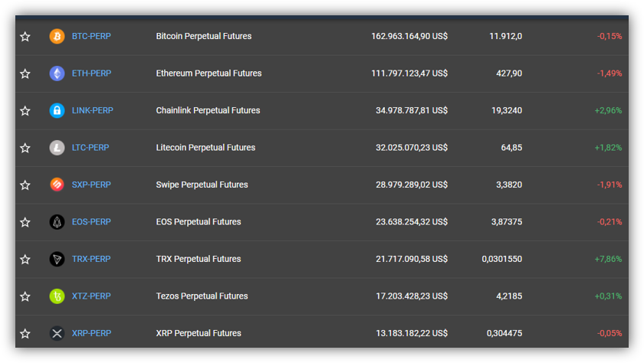Open the EOS-PERP market link

91,222
